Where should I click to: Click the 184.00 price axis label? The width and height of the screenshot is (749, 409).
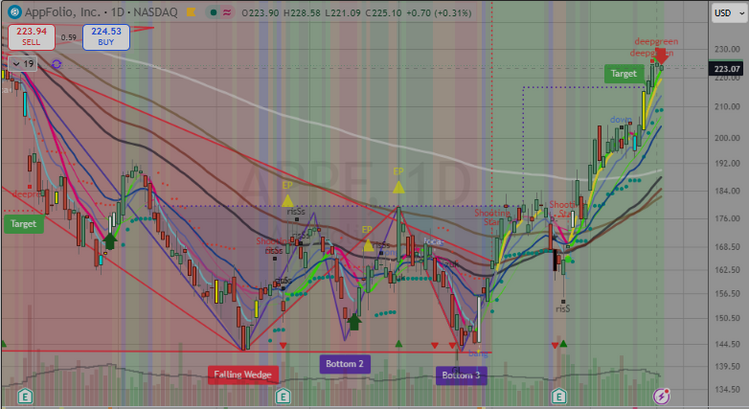(727, 191)
